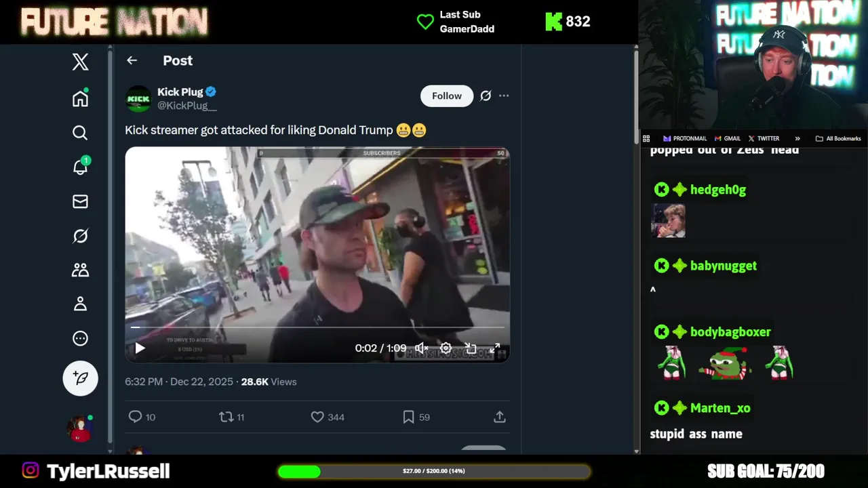Click the Pepe elf emote in chat
This screenshot has height=488, width=868.
pyautogui.click(x=726, y=363)
